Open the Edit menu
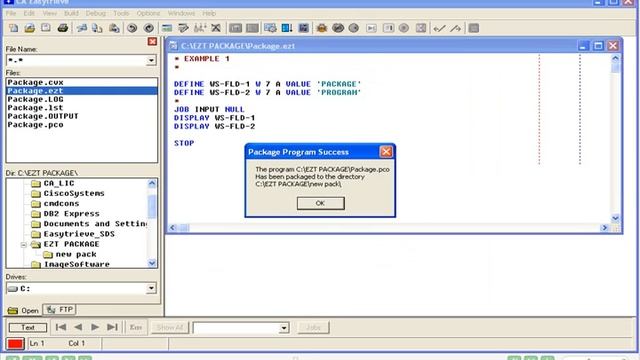Viewport: 640px width, 360px height. [x=29, y=13]
